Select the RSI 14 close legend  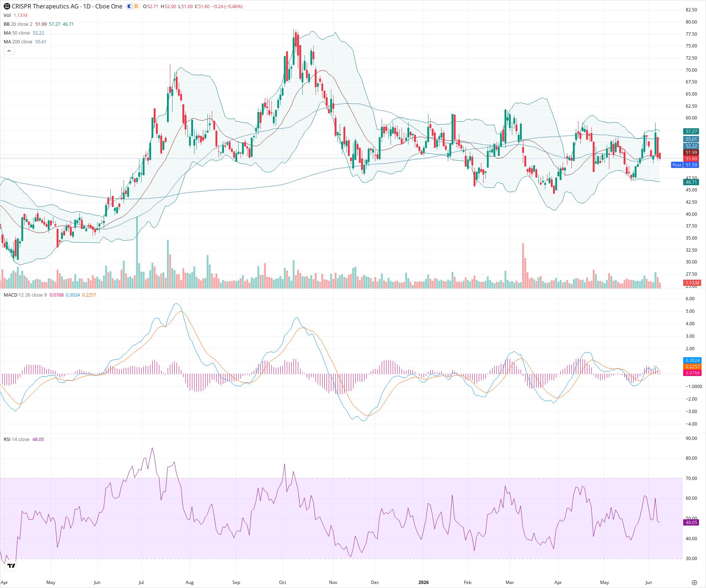17,439
